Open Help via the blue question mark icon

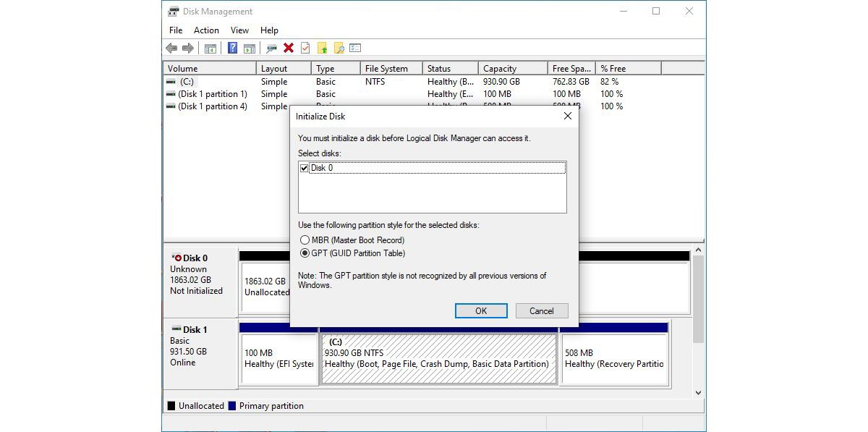[x=232, y=48]
